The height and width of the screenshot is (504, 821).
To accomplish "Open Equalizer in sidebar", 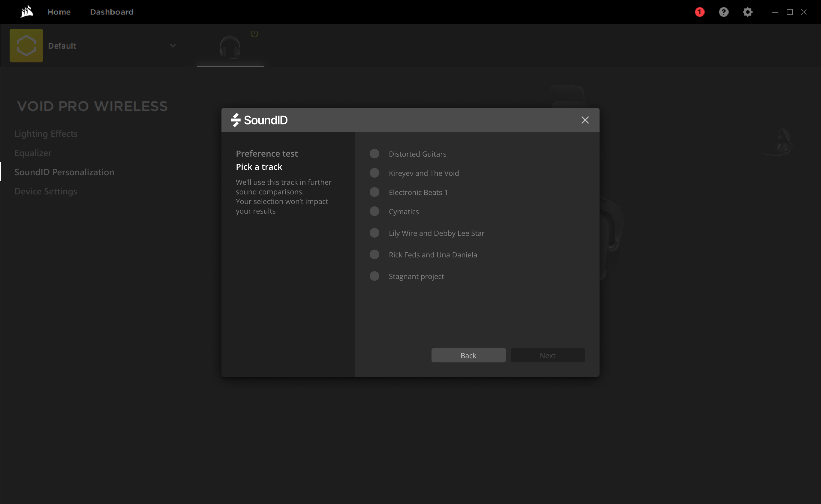I will [x=33, y=153].
